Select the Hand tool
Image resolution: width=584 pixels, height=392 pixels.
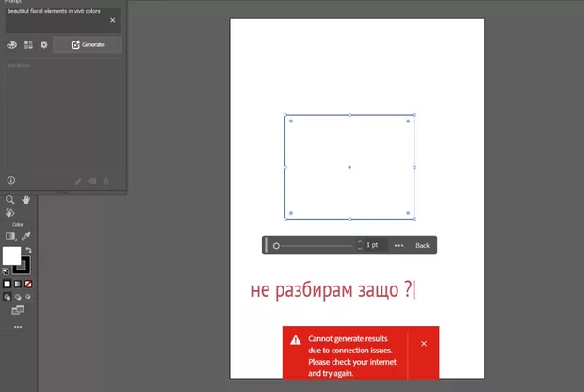(x=26, y=200)
